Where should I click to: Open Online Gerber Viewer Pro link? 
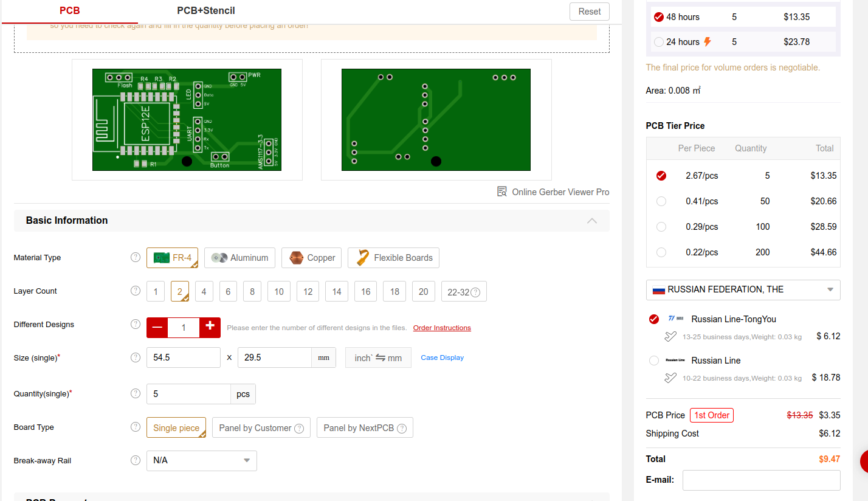point(560,192)
